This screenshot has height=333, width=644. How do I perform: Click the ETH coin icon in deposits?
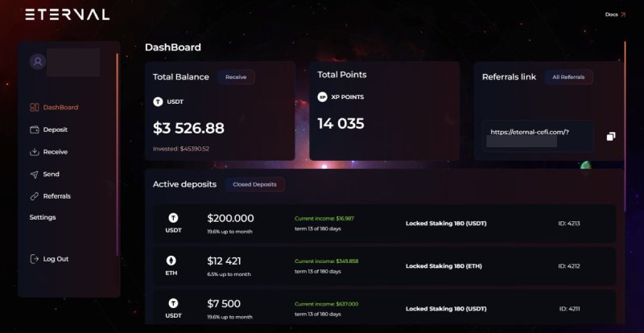coord(171,261)
